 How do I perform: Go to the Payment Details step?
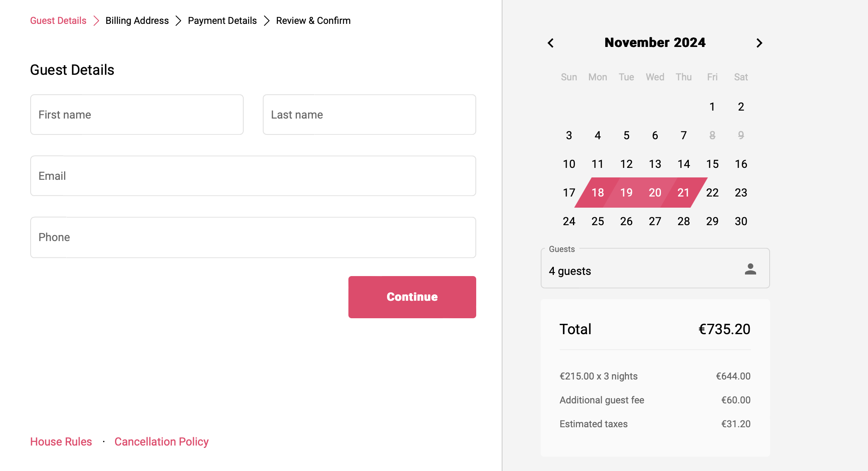(222, 21)
